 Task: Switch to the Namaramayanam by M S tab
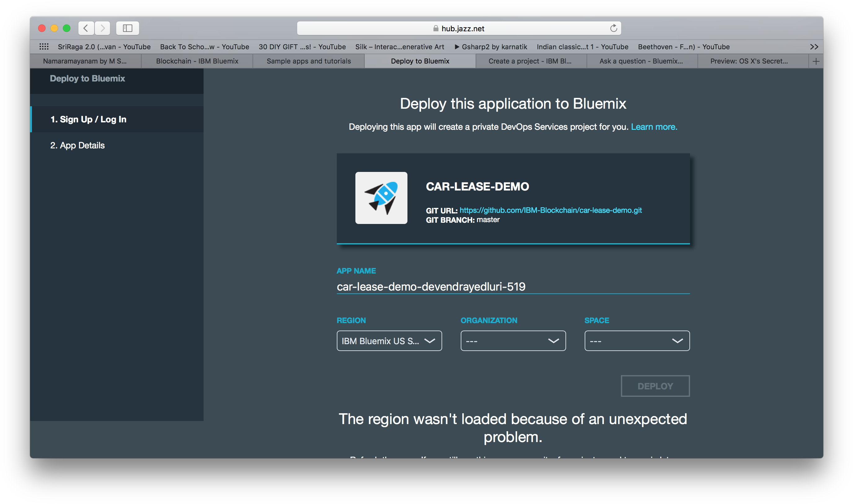point(85,61)
